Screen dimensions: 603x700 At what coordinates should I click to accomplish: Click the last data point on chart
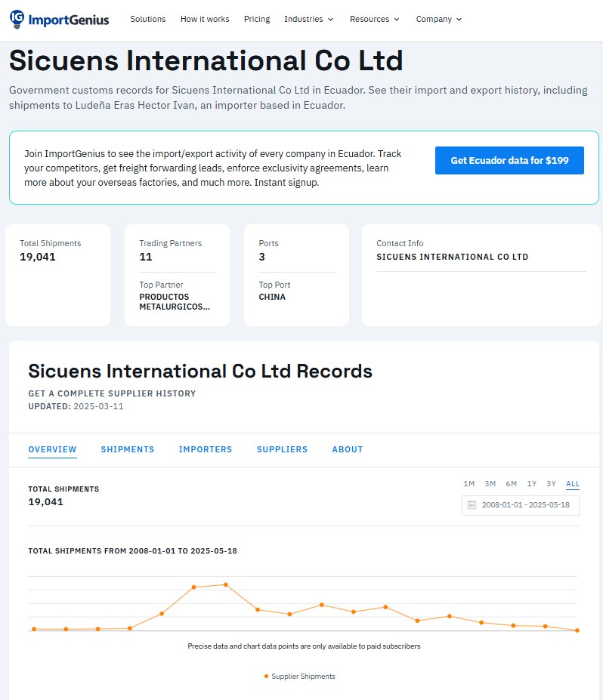click(577, 631)
